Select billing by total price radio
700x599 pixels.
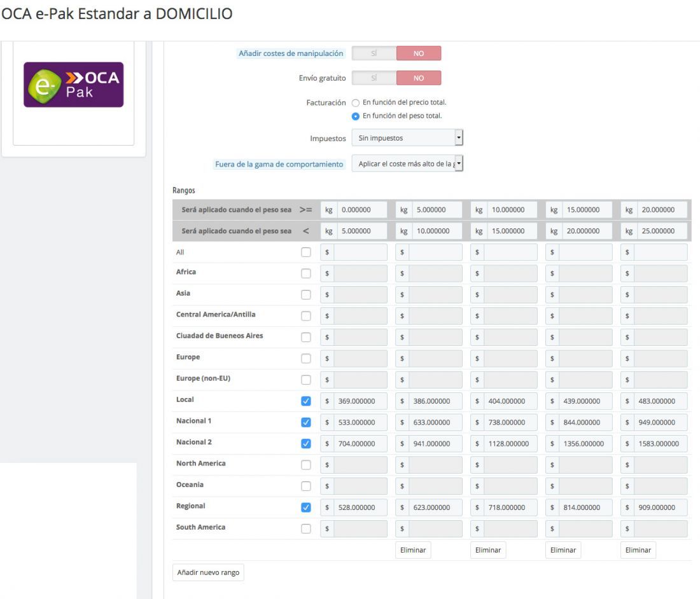coord(355,102)
